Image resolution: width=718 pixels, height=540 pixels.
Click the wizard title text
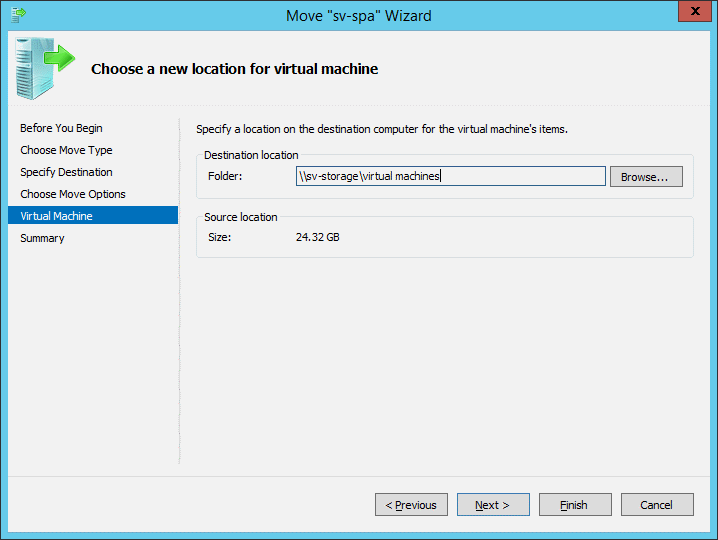359,16
